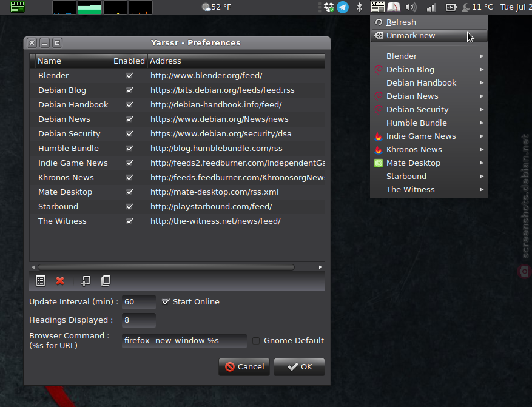The width and height of the screenshot is (532, 407).
Task: Sort by the Address column header
Action: (236, 61)
